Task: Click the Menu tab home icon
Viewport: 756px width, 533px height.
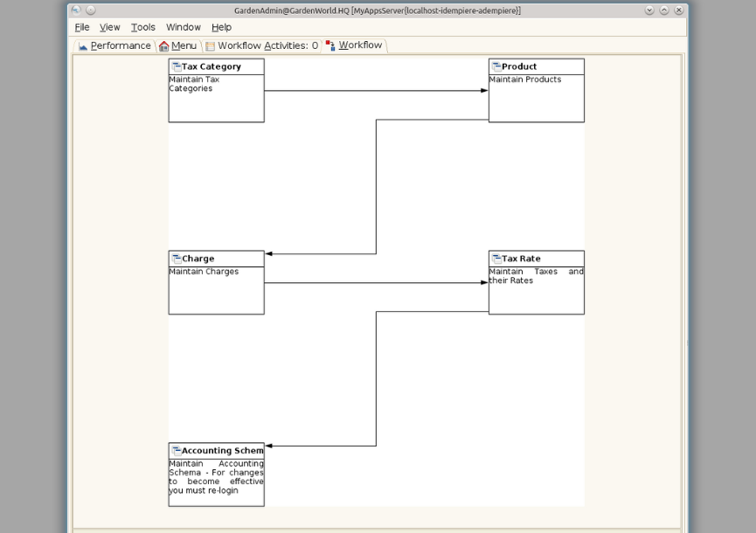Action: [x=164, y=46]
